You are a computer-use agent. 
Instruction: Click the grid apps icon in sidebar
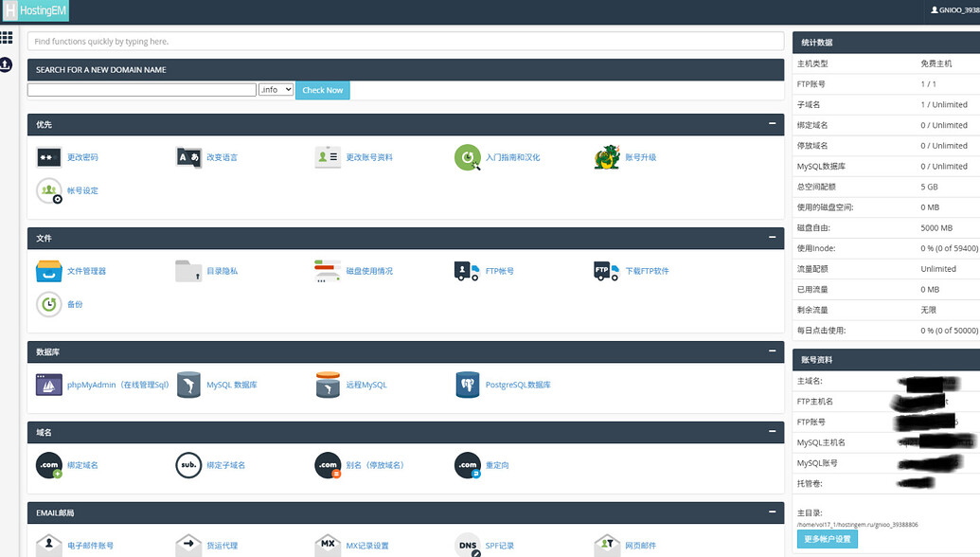pyautogui.click(x=7, y=38)
